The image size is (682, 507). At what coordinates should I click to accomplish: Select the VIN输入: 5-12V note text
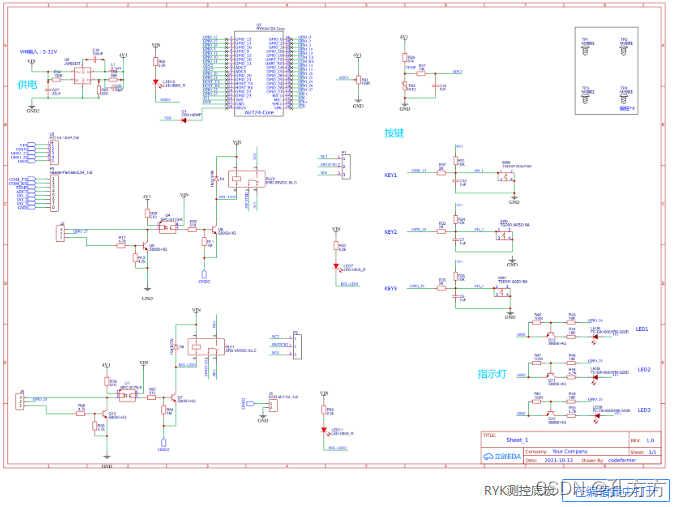click(38, 52)
